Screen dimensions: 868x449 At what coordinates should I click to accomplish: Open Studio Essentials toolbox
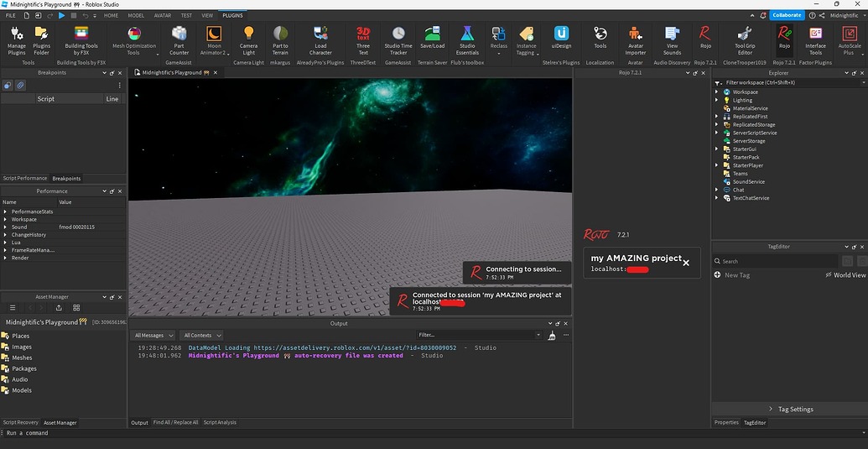pos(467,40)
